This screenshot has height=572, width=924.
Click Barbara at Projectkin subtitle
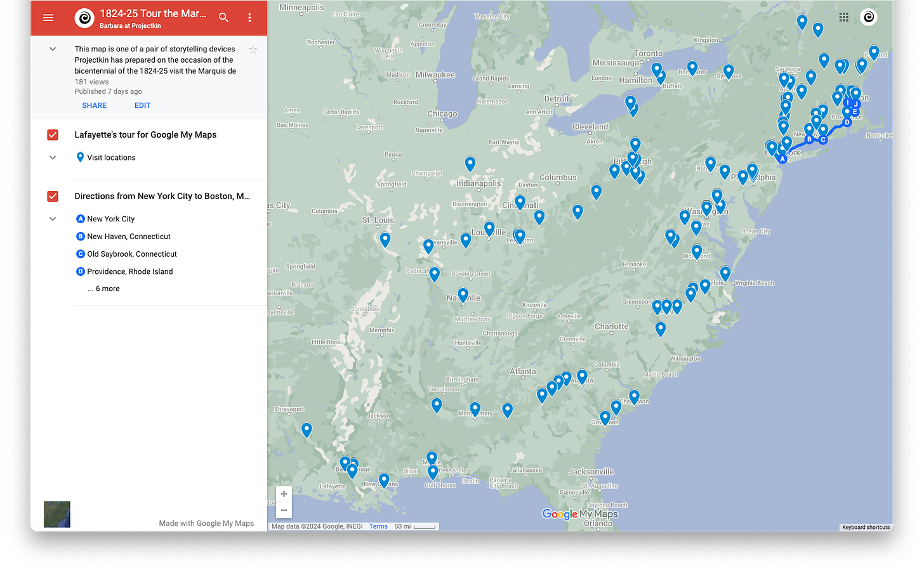(130, 26)
